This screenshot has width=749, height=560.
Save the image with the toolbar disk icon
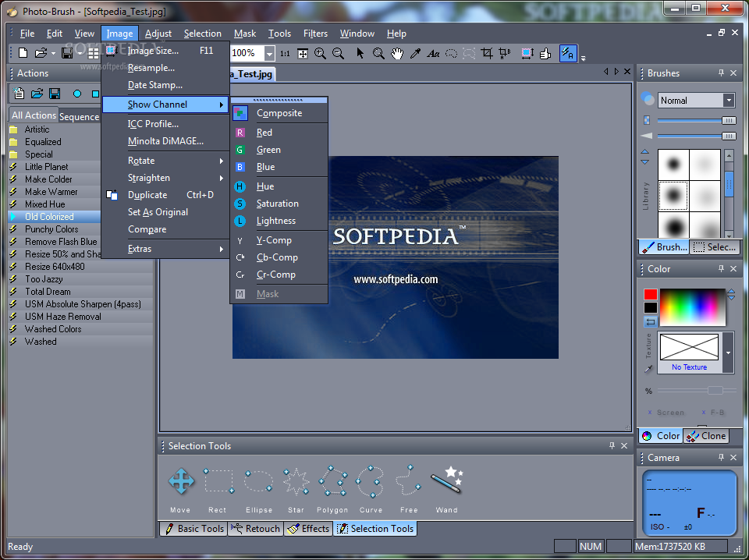tap(67, 53)
